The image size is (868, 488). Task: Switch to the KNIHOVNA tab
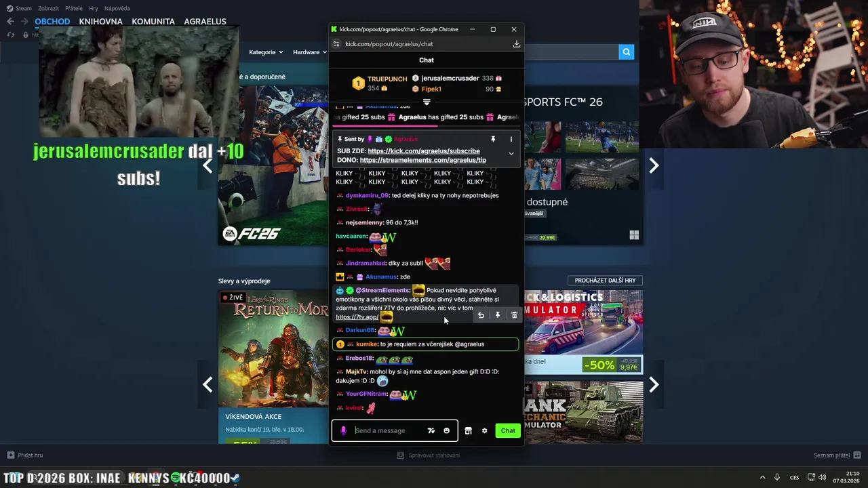[101, 21]
